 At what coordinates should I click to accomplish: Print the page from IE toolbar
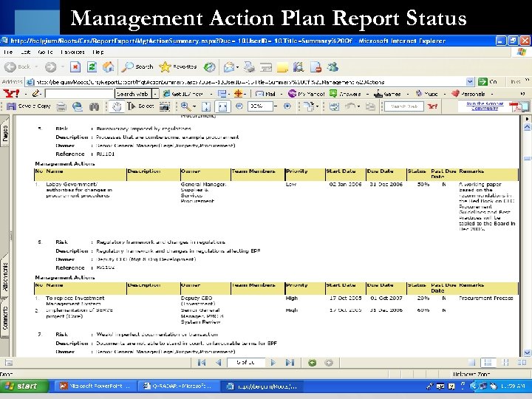click(x=250, y=67)
